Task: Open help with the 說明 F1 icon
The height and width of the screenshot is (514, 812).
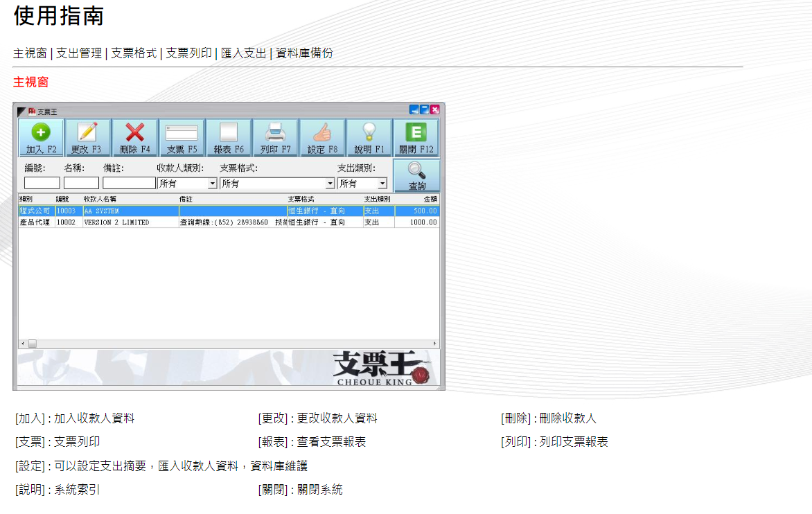Action: (x=369, y=136)
